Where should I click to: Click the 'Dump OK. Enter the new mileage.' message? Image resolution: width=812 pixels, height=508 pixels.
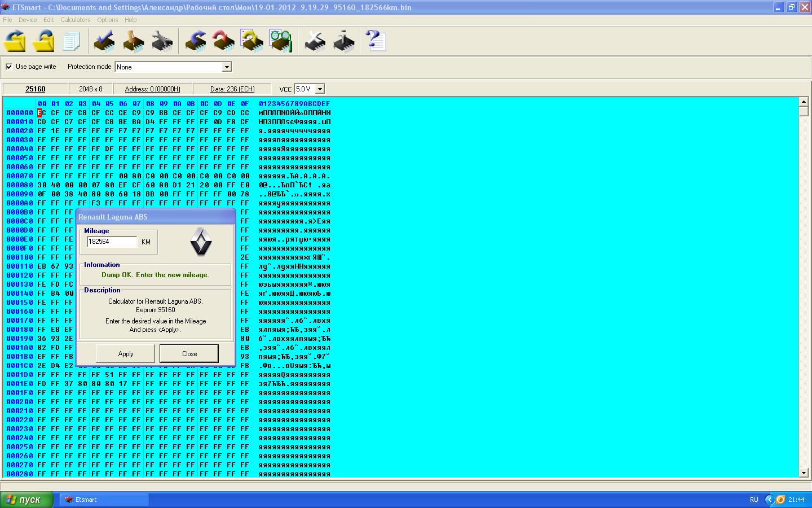tap(155, 275)
